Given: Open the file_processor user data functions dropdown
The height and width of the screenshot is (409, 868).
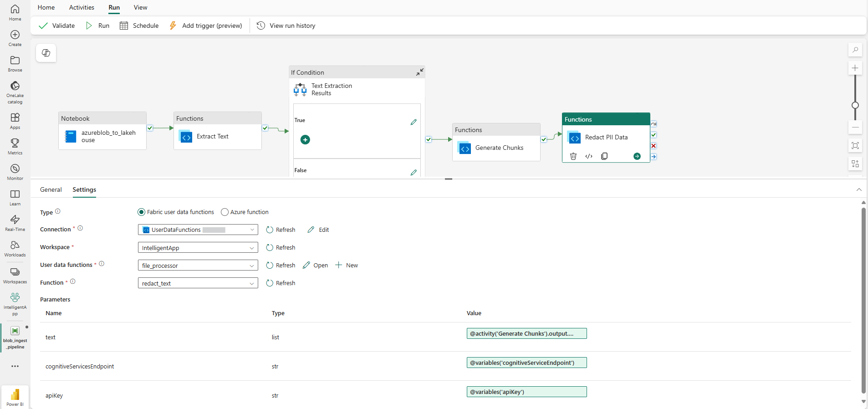Looking at the screenshot, I should [198, 266].
